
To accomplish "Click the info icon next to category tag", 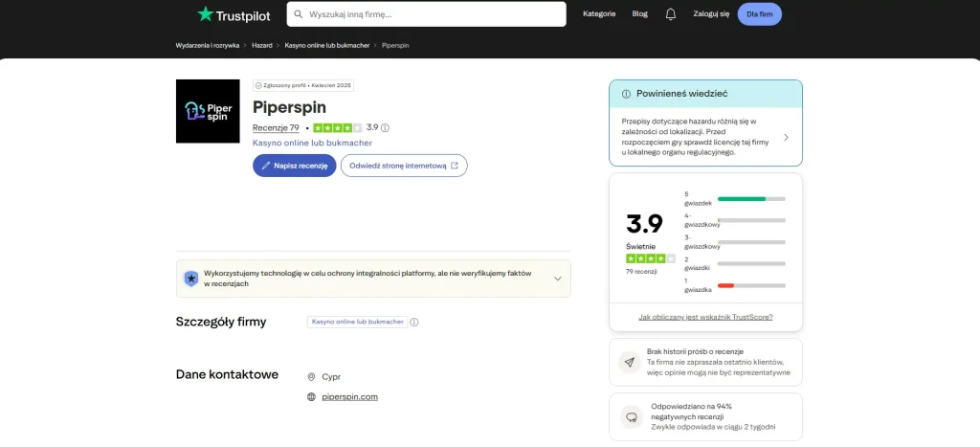I will coord(413,323).
